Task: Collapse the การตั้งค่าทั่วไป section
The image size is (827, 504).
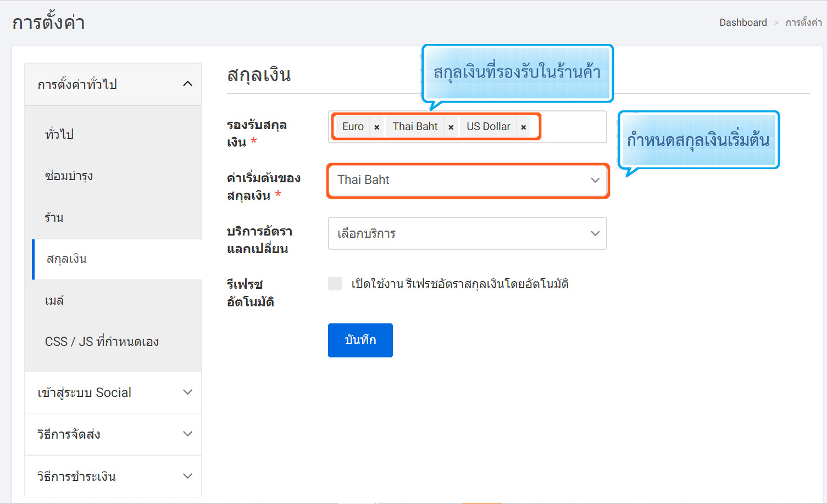Action: coord(113,84)
